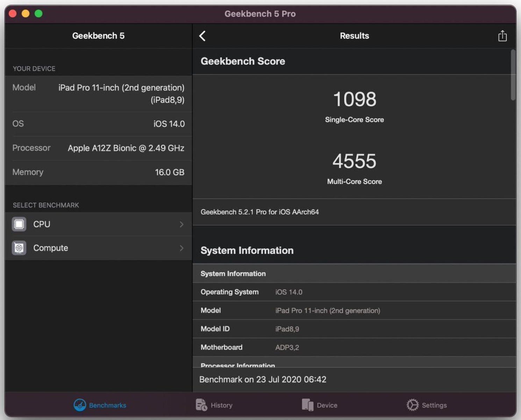Maximize the window with green button

(38, 14)
